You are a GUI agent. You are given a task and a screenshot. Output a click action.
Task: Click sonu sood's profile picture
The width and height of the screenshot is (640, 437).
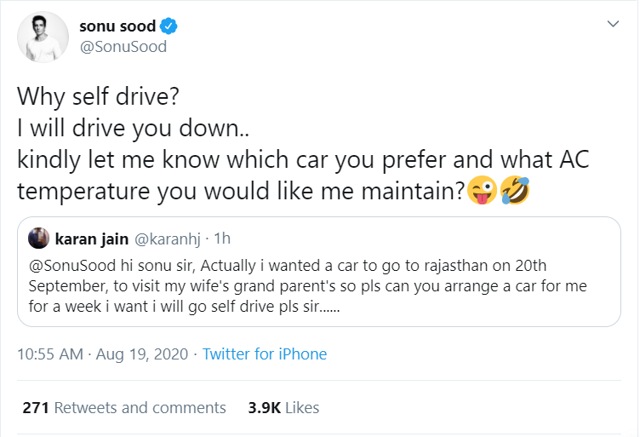(x=43, y=37)
